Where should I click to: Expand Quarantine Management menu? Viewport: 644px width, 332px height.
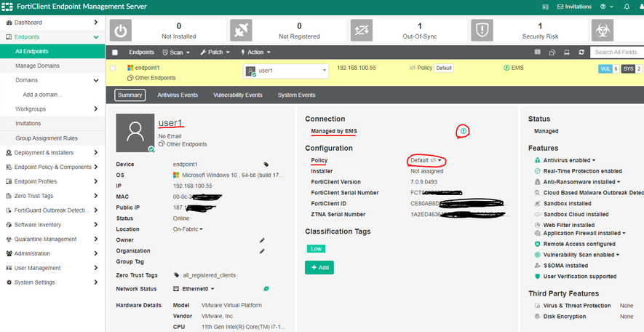(x=52, y=239)
